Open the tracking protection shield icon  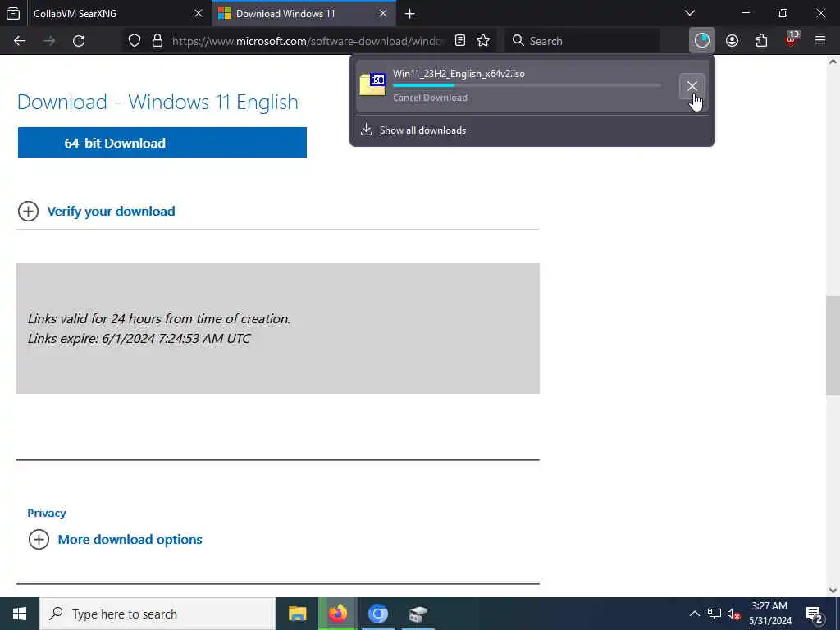[x=135, y=41]
